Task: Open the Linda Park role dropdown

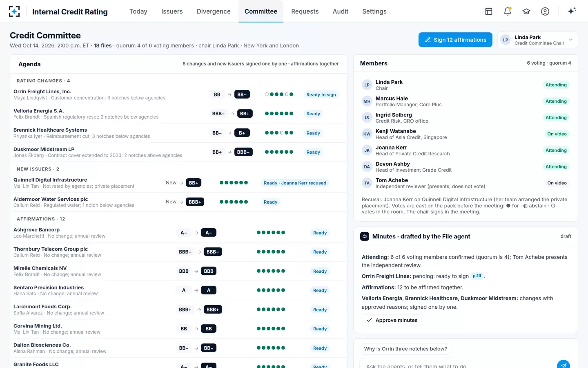Action: tap(537, 40)
